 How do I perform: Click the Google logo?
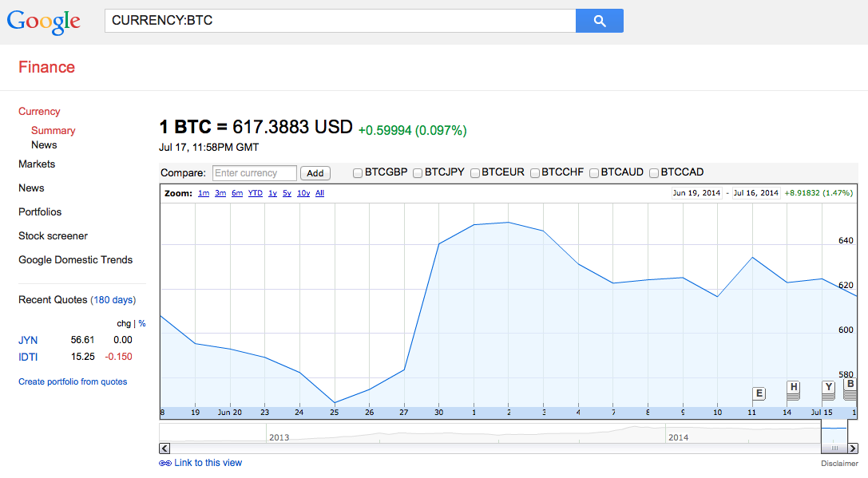tap(44, 22)
